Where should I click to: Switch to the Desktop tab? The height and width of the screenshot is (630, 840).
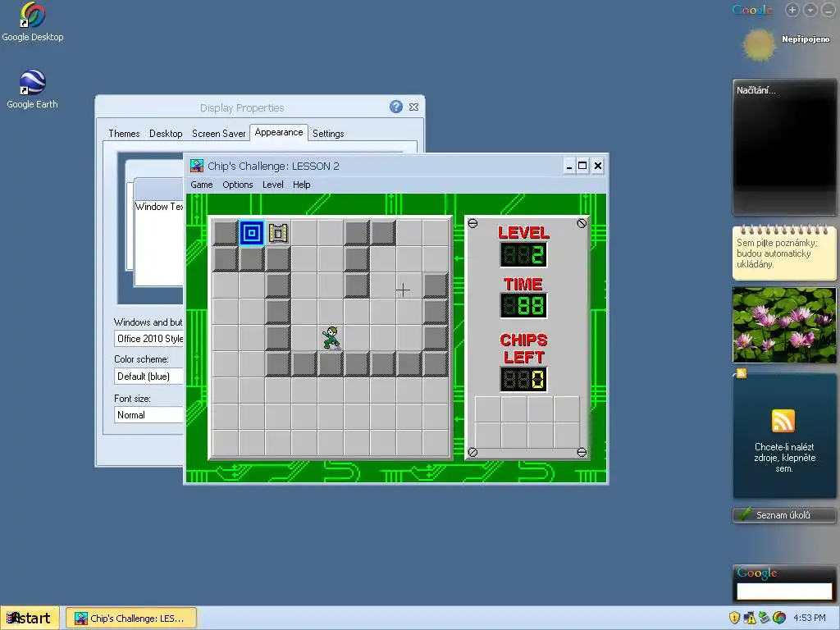coord(166,134)
